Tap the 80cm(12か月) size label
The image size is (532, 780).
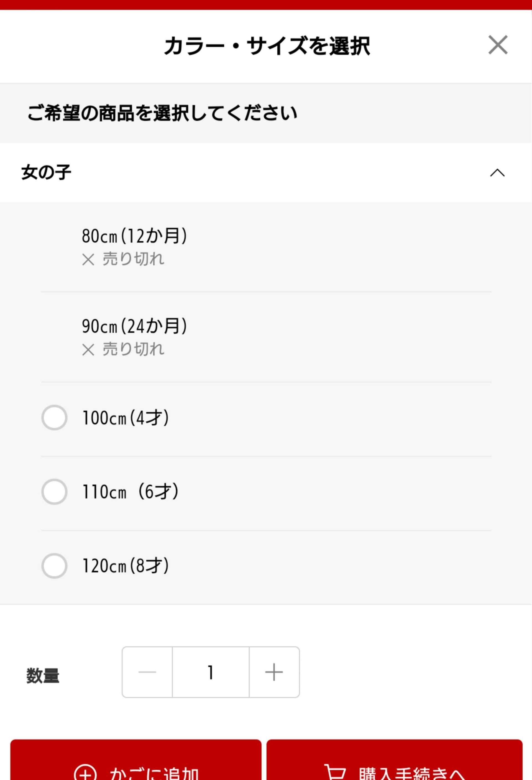[134, 236]
